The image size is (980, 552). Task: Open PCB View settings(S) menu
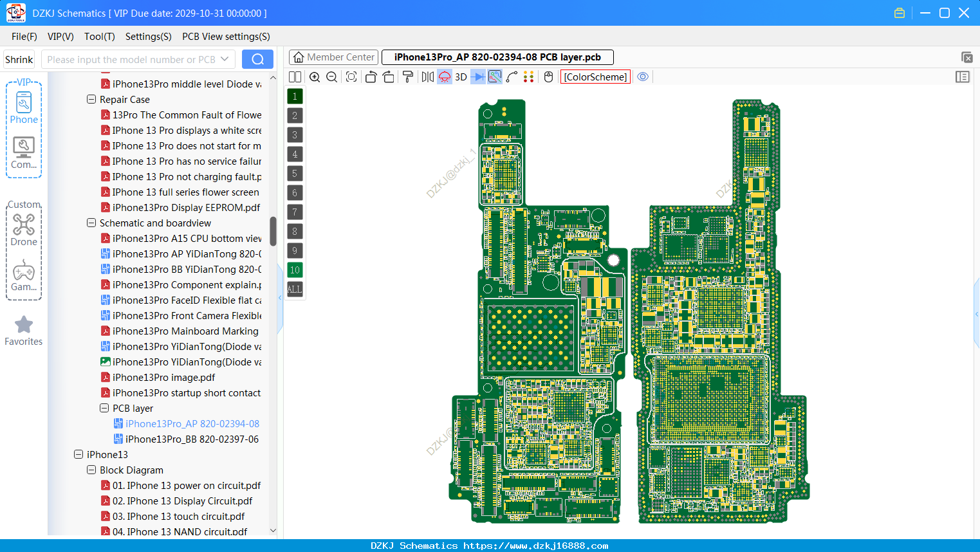click(226, 37)
